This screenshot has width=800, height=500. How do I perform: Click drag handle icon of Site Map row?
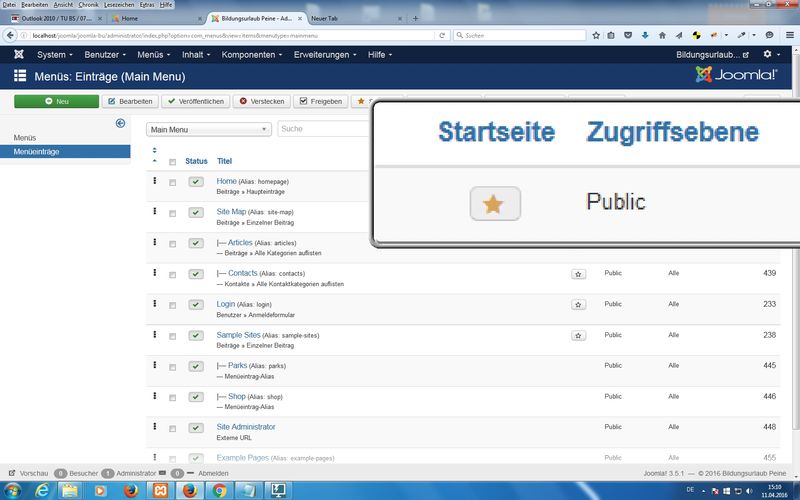[155, 211]
